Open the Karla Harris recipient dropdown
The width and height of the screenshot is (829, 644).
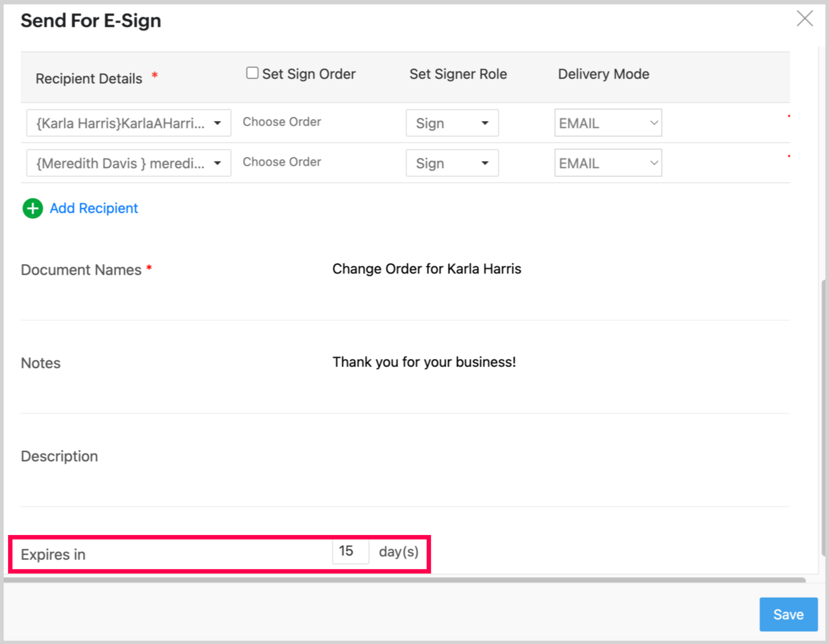coord(129,123)
